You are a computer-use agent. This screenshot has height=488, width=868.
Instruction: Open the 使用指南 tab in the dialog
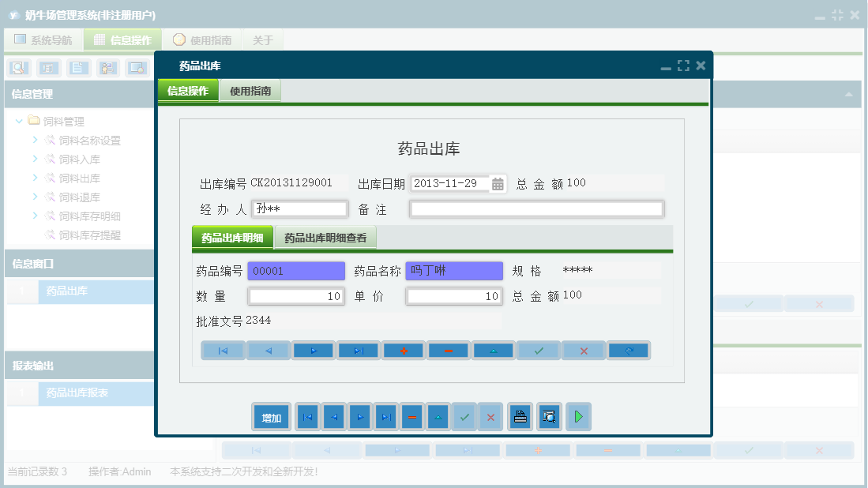[x=250, y=90]
